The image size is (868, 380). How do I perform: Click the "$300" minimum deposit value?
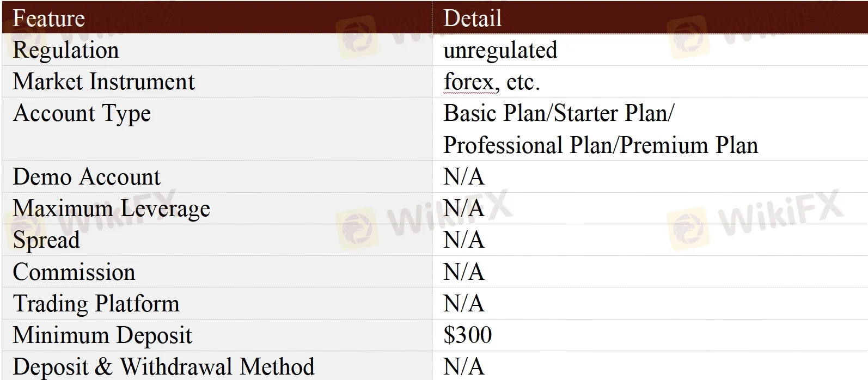467,335
